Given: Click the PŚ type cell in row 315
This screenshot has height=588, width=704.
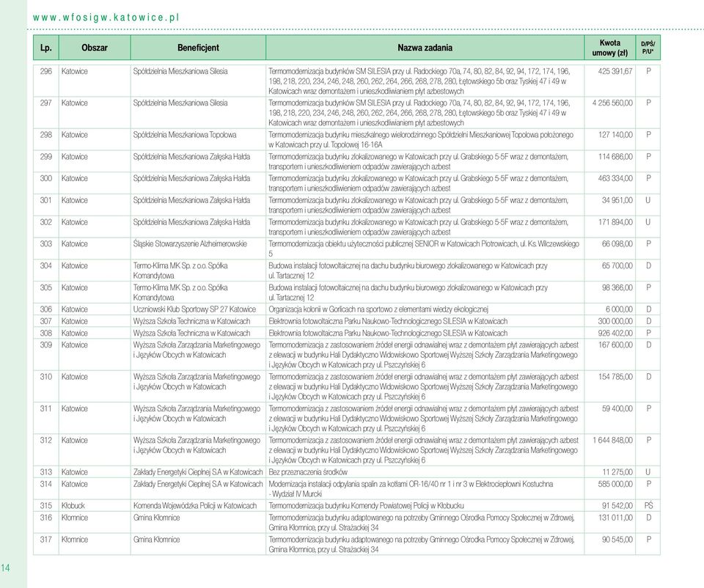Looking at the screenshot, I should [648, 506].
